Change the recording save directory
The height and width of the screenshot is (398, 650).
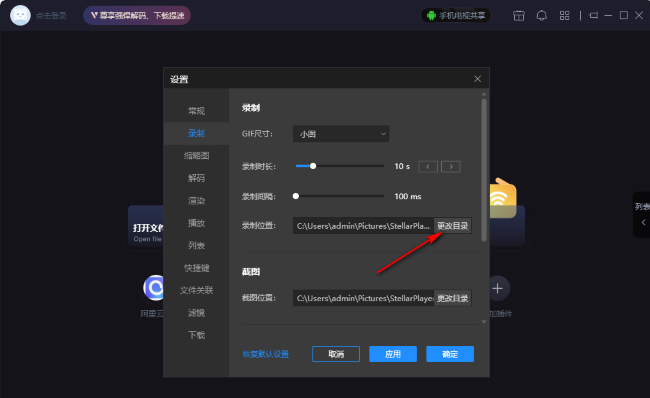point(453,226)
